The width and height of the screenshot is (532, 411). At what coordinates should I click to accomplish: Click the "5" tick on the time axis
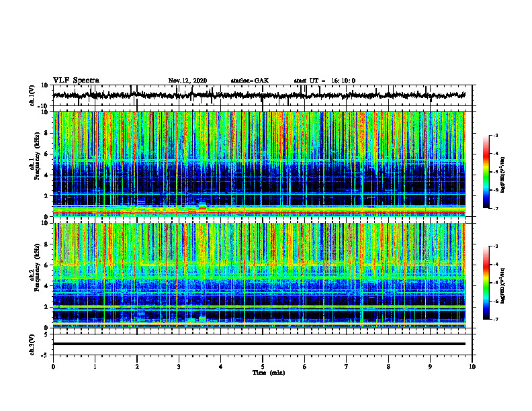[263, 367]
